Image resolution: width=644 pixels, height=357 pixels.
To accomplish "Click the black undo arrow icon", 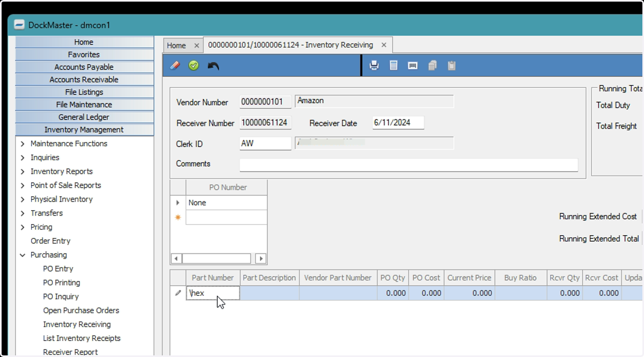I will click(213, 65).
